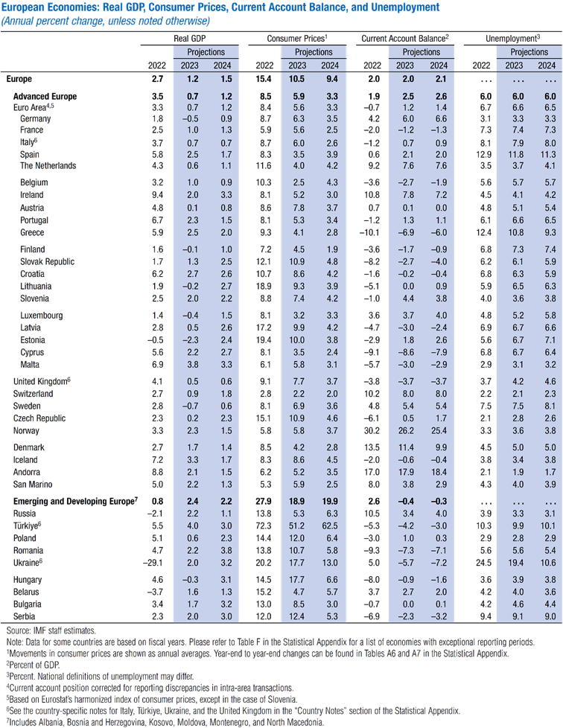
Task: Select the 'Euro Area' row label
Action: [x=34, y=107]
